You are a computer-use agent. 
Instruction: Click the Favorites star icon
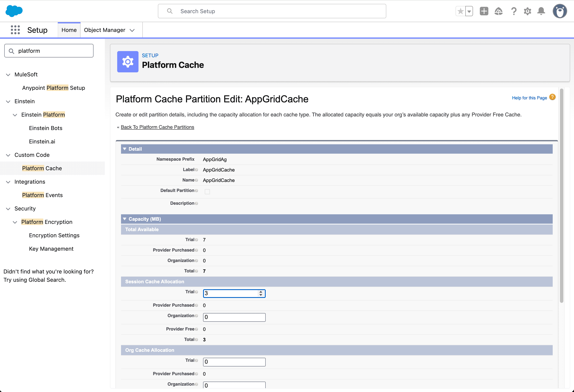pyautogui.click(x=460, y=11)
